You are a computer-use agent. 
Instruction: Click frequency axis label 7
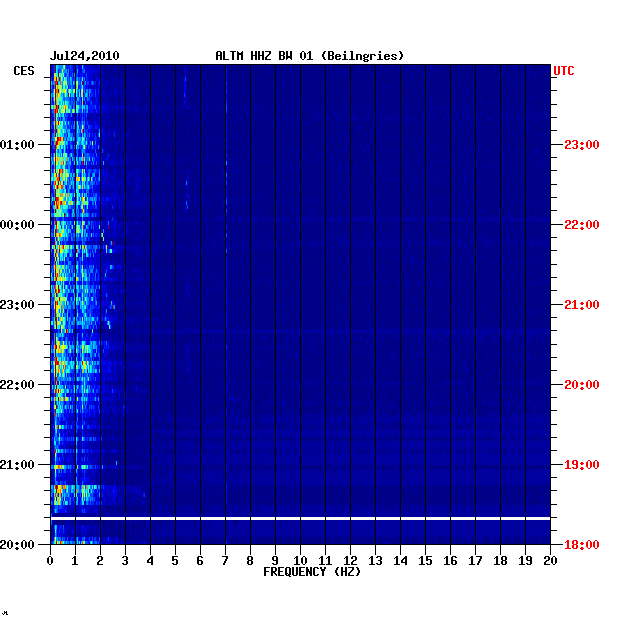click(225, 561)
